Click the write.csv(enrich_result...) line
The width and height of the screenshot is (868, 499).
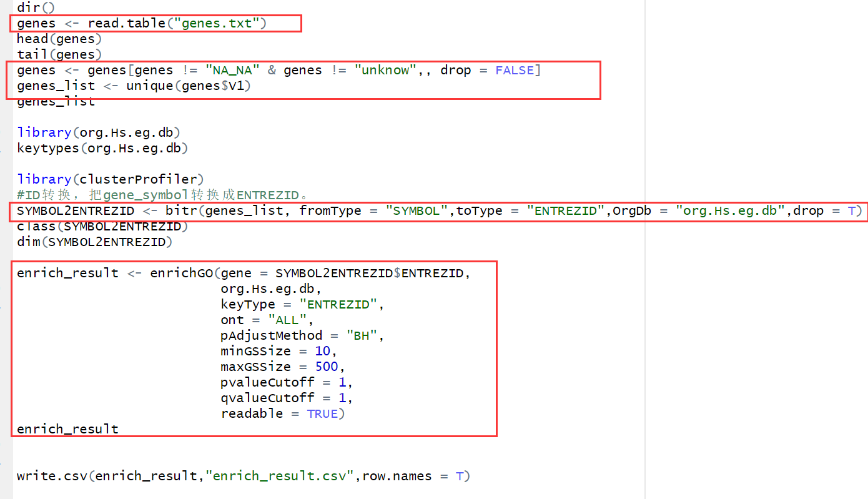(244, 476)
